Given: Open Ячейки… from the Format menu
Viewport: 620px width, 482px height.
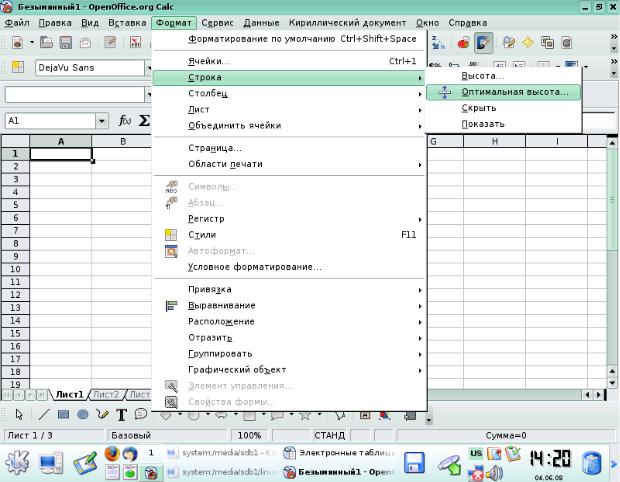Looking at the screenshot, I should point(289,61).
